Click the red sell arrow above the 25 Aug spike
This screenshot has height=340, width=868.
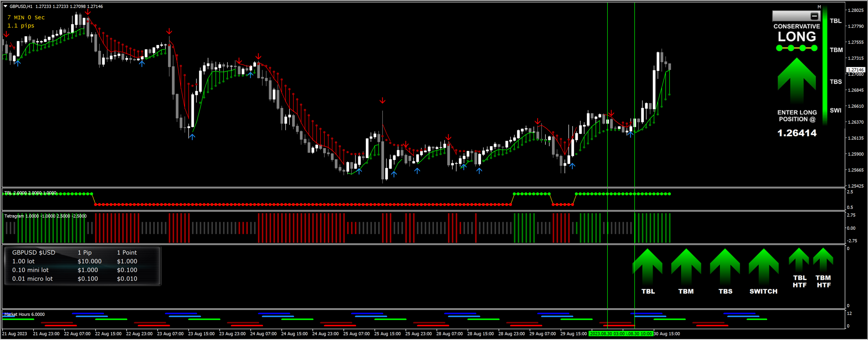[382, 101]
